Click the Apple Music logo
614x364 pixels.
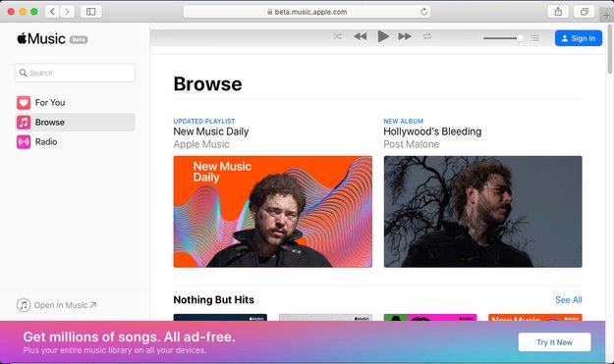pyautogui.click(x=41, y=38)
